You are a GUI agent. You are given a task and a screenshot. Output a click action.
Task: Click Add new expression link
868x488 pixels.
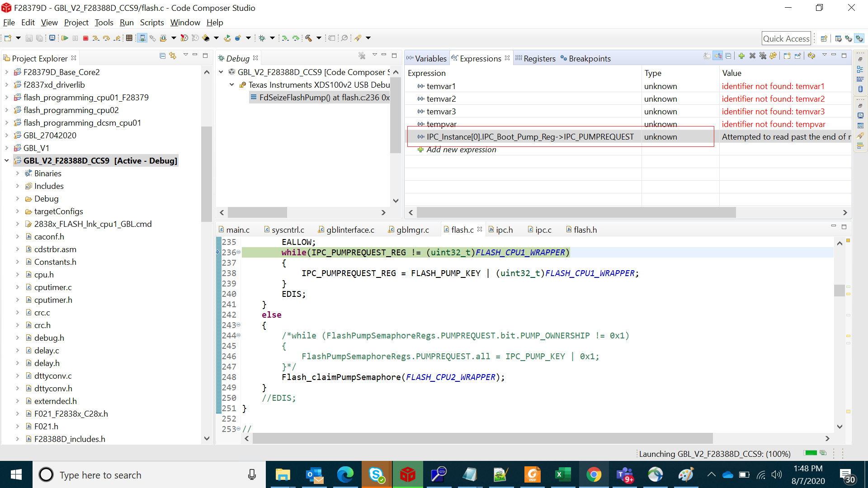[461, 150]
